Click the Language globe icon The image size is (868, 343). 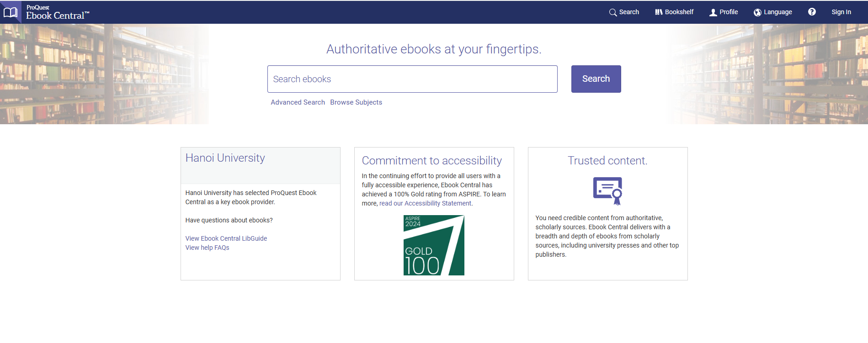pos(757,12)
